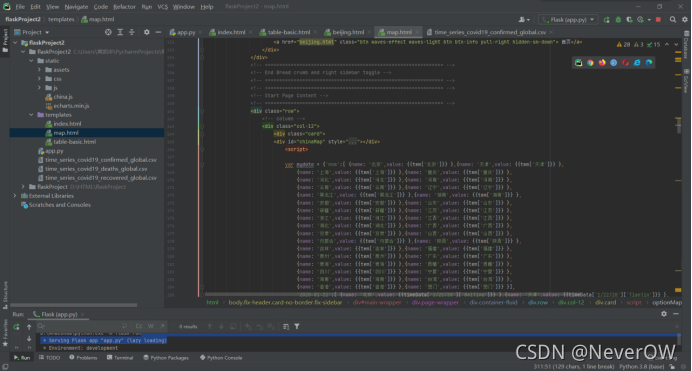Open Project view selector dropdown
The image size is (692, 371).
[x=32, y=32]
